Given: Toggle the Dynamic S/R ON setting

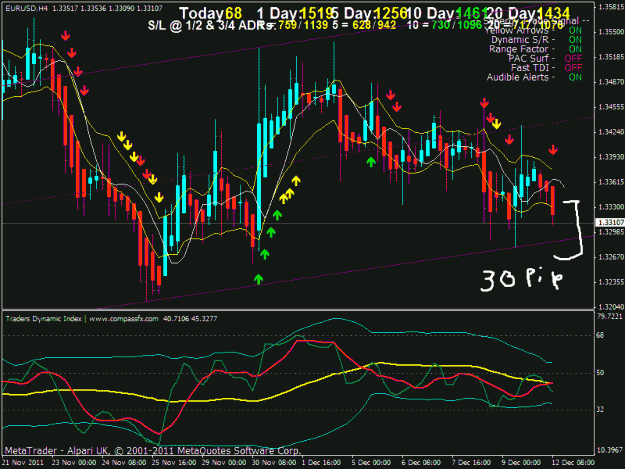Looking at the screenshot, I should tap(575, 40).
